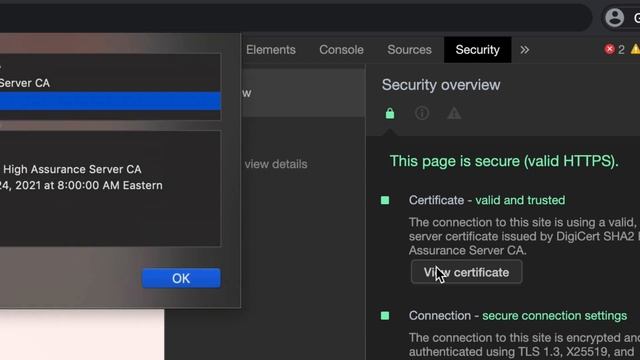Click the Chrome profile avatar icon
Screen dimensions: 640x360
click(614, 18)
